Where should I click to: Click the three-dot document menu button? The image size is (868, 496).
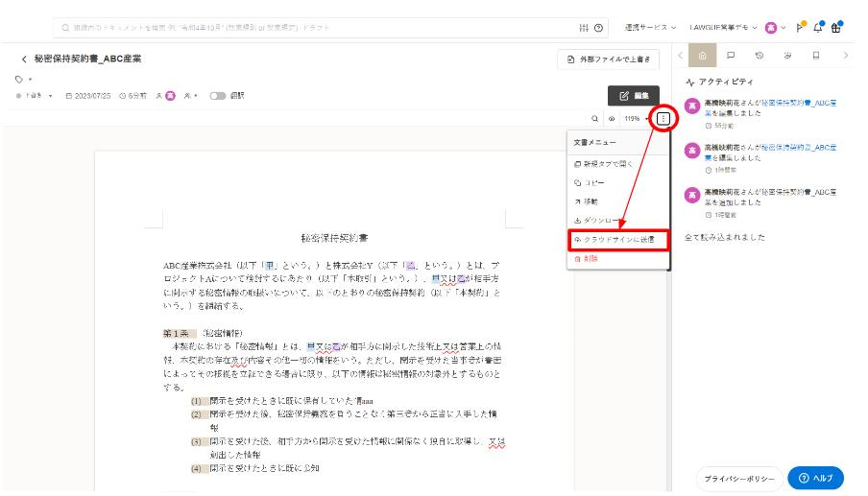coord(663,119)
